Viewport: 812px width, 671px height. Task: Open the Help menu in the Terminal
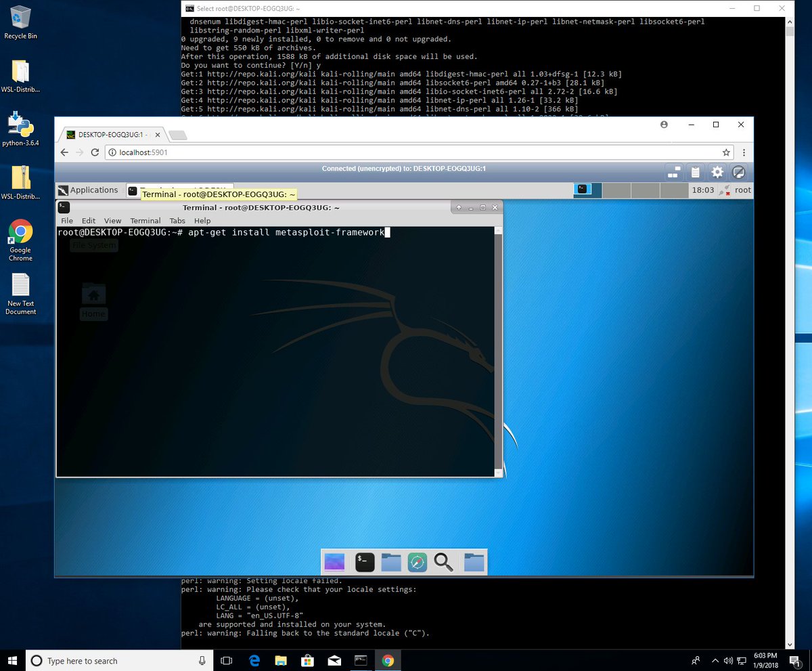point(202,221)
